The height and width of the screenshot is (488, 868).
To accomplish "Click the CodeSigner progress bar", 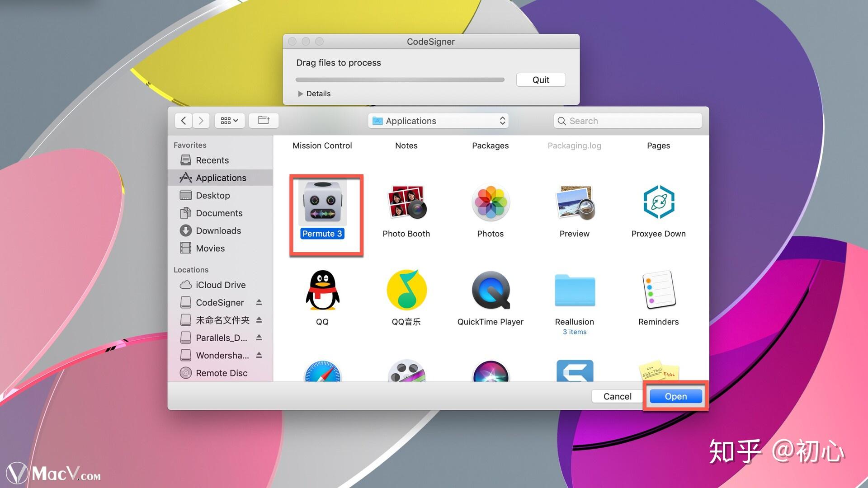I will (400, 80).
